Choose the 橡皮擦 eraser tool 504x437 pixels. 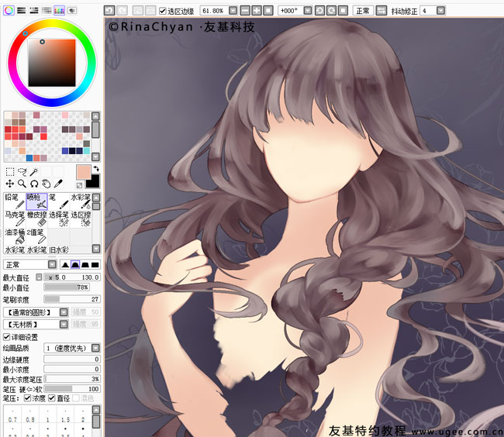pos(36,219)
